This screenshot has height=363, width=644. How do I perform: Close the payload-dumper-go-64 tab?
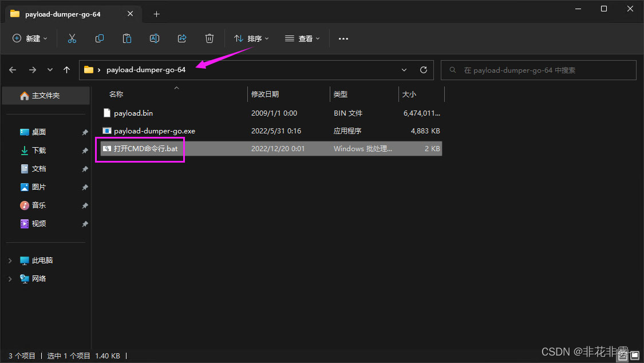pos(130,14)
